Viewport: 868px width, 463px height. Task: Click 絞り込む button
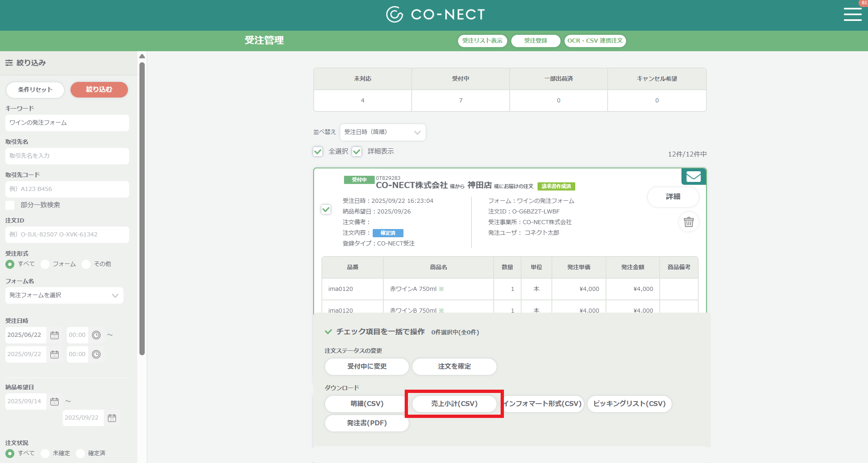tap(99, 90)
